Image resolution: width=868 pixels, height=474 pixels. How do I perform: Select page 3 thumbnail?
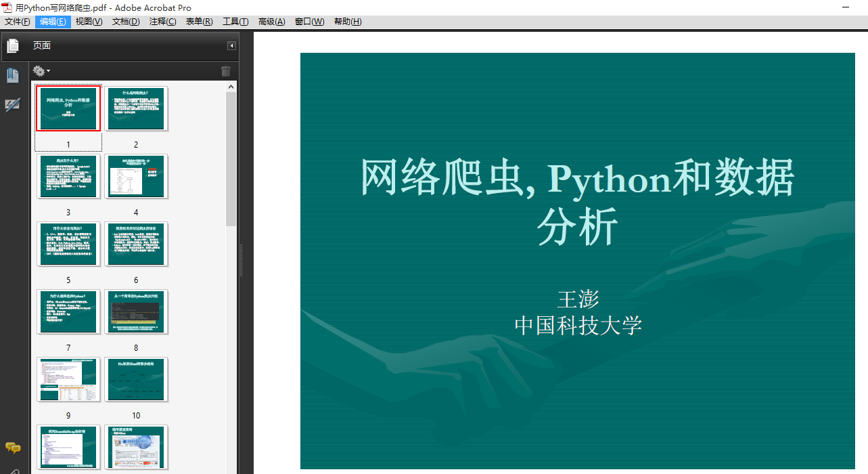click(x=68, y=176)
